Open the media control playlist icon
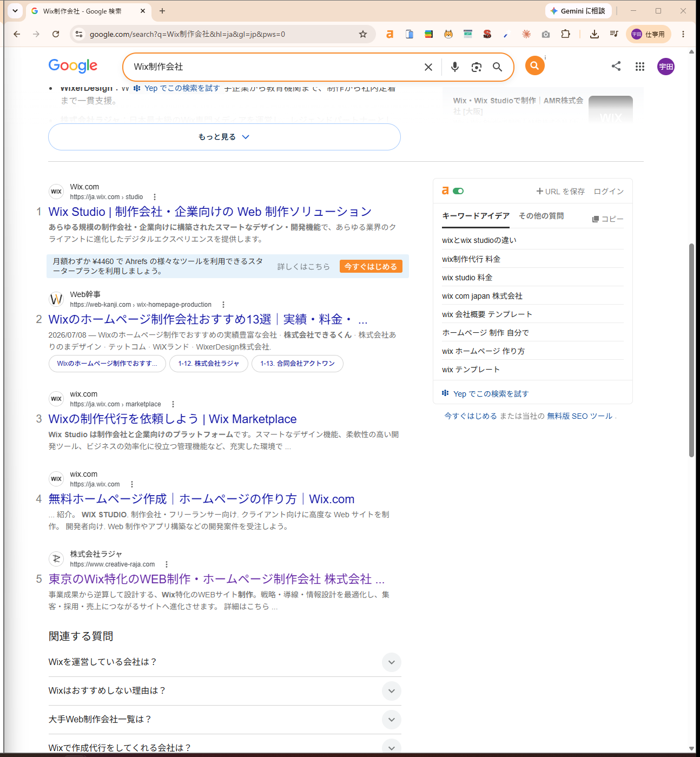This screenshot has width=700, height=757. (x=613, y=34)
